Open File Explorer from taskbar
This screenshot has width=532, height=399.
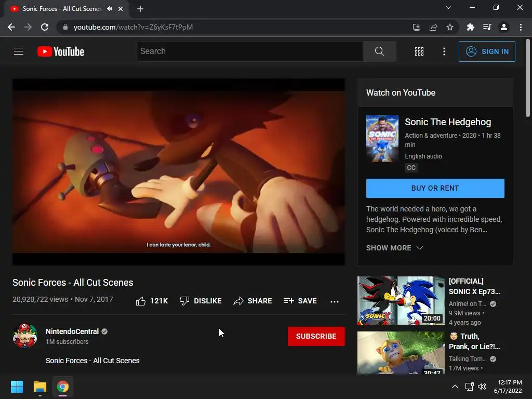39,387
